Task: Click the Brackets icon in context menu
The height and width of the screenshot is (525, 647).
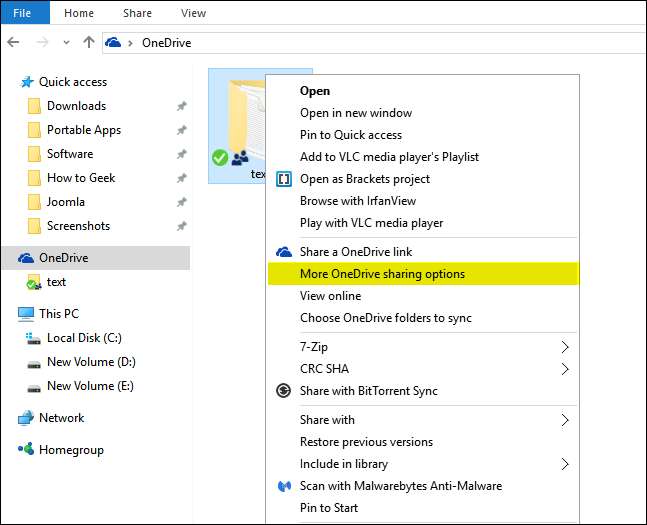Action: pos(284,179)
